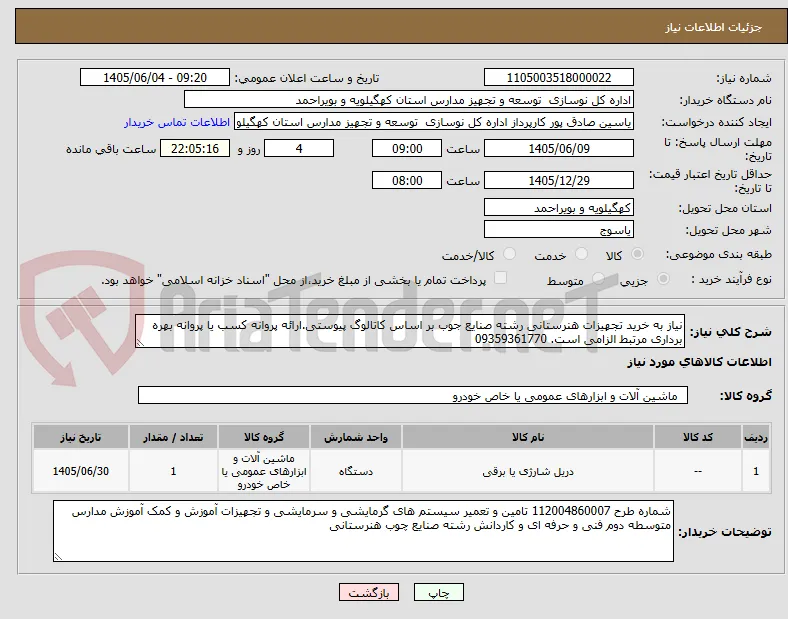Image resolution: width=788 pixels, height=619 pixels.
Task: Click the resize handle of description textarea
Action: coord(140,343)
